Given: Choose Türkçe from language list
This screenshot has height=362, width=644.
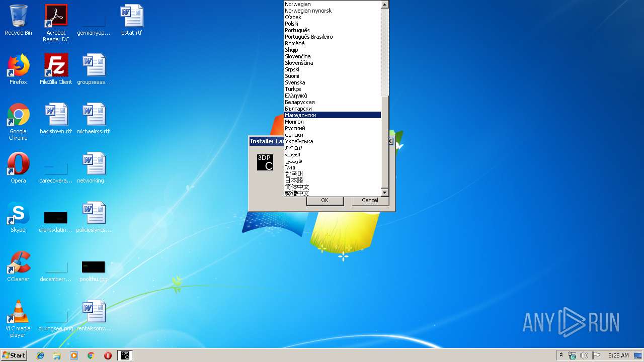Looking at the screenshot, I should pyautogui.click(x=333, y=89).
